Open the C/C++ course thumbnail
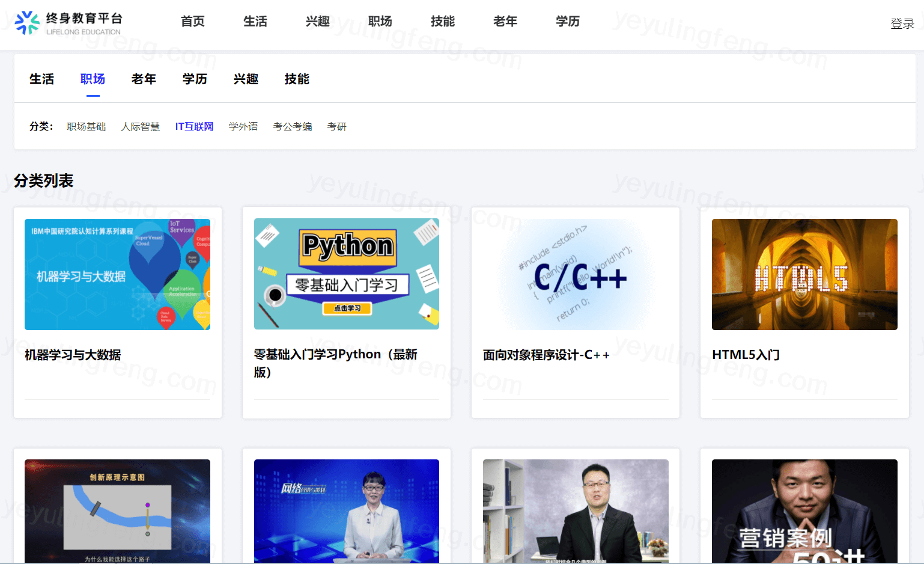This screenshot has height=564, width=924. (x=576, y=274)
